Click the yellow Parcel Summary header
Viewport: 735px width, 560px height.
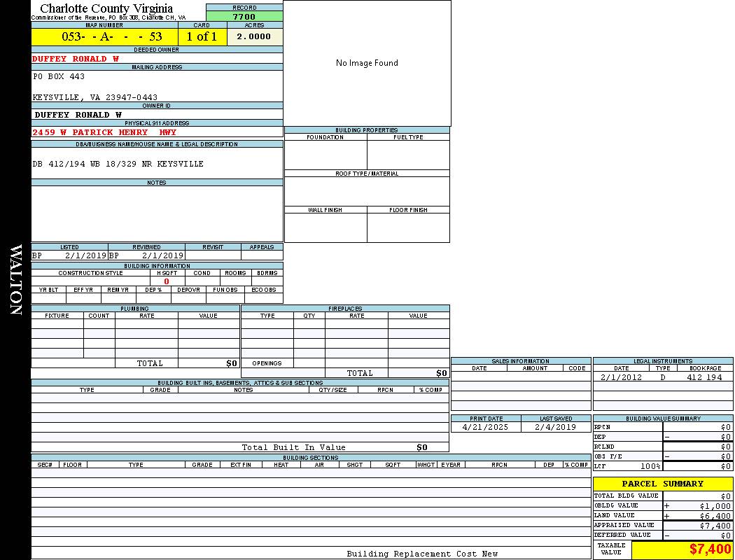tap(662, 484)
